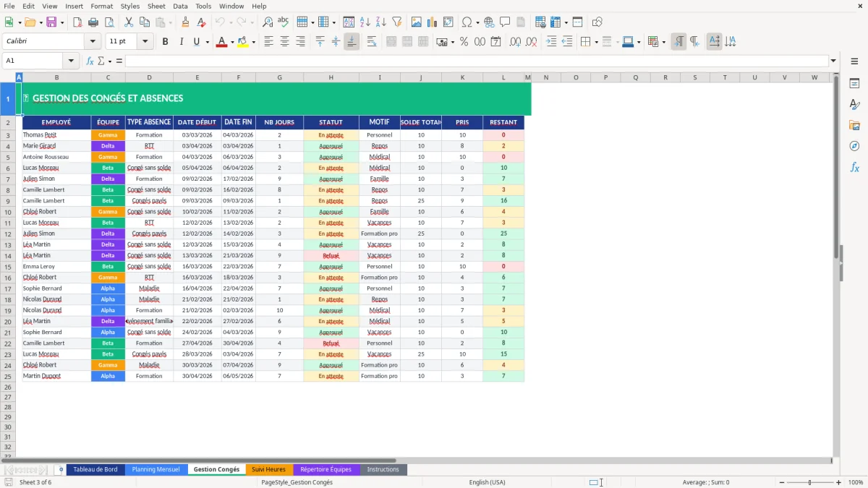Open the font name dropdown
This screenshot has width=868, height=488.
92,42
